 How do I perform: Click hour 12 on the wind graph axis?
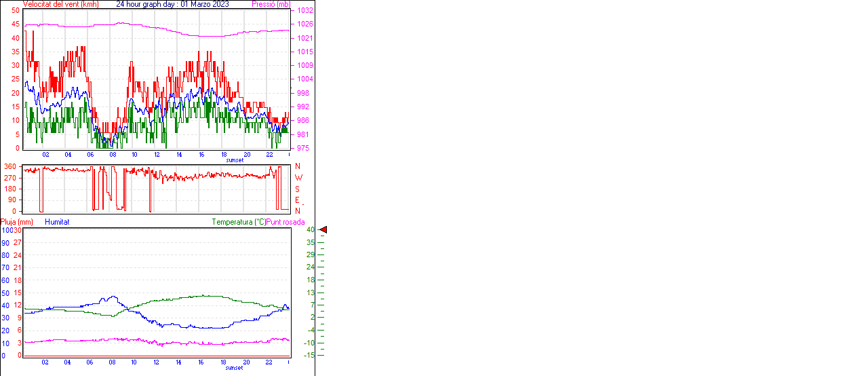click(x=157, y=154)
